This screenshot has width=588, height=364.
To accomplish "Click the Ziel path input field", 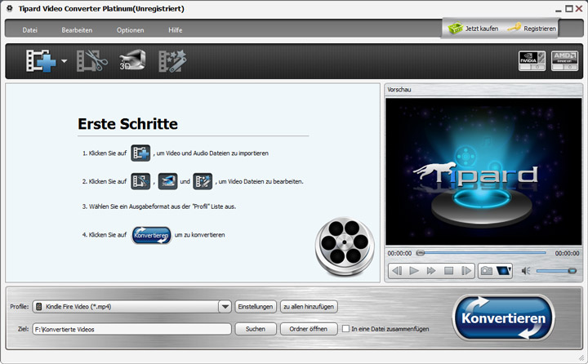I will (132, 329).
